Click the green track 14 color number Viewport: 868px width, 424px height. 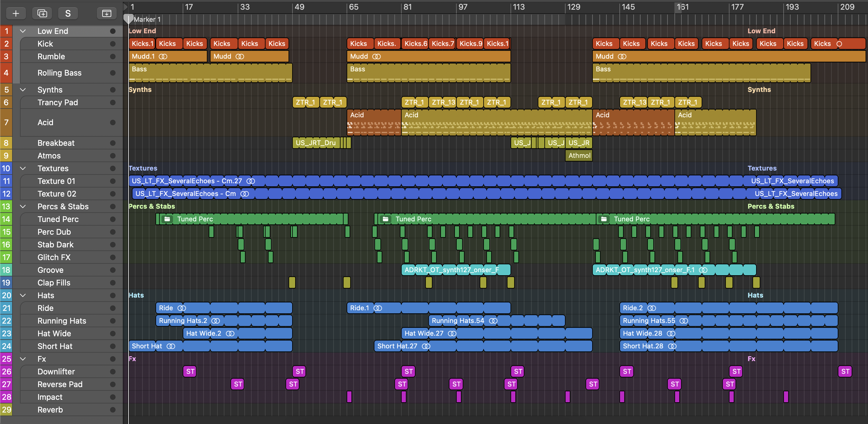tap(6, 220)
